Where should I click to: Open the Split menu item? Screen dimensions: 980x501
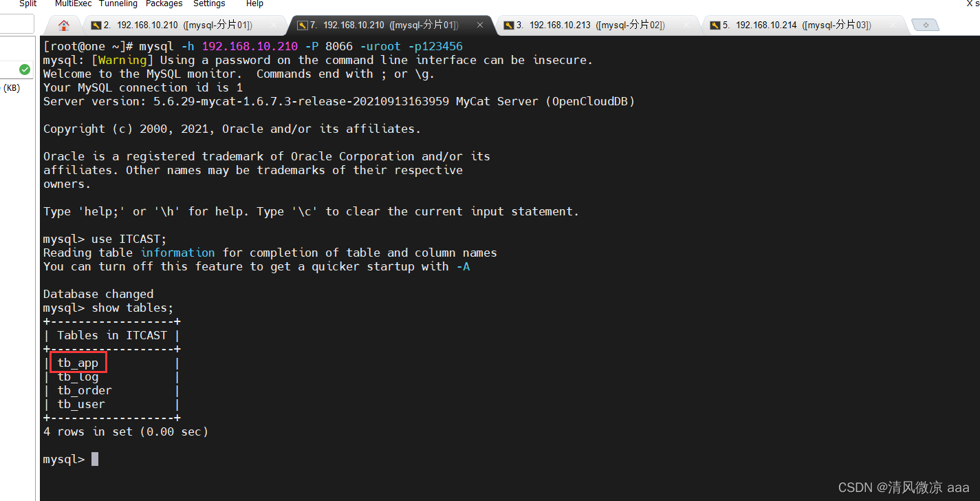[x=28, y=3]
